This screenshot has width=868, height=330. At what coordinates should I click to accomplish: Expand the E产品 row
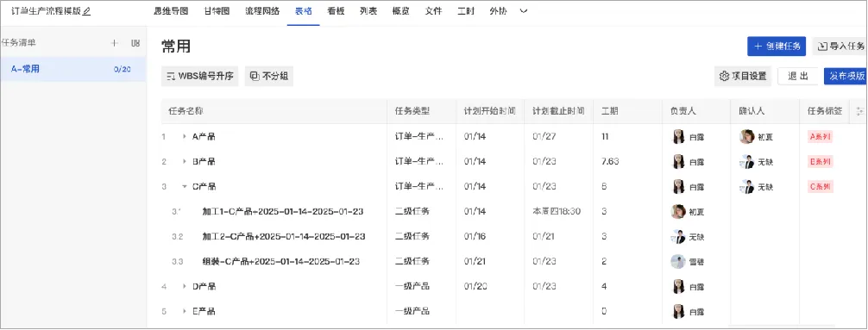[185, 311]
